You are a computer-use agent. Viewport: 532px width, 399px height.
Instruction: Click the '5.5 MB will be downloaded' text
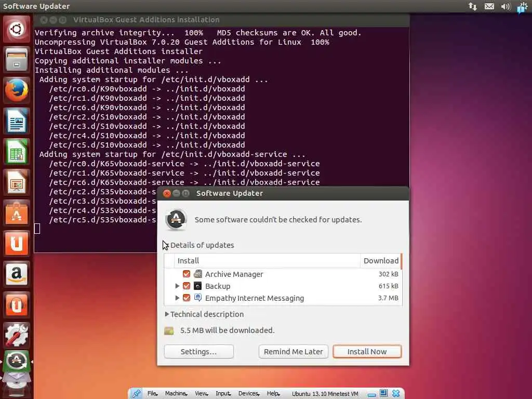(x=228, y=330)
